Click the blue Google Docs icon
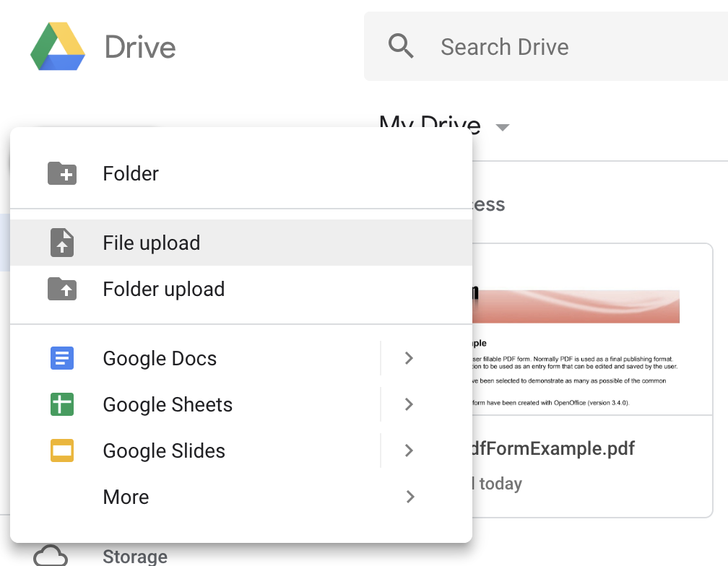The height and width of the screenshot is (566, 728). (x=62, y=358)
